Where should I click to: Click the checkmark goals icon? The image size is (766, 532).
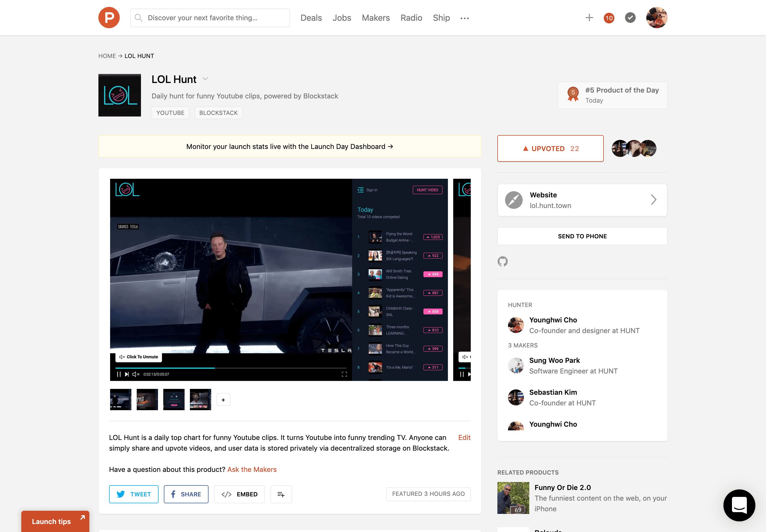630,18
